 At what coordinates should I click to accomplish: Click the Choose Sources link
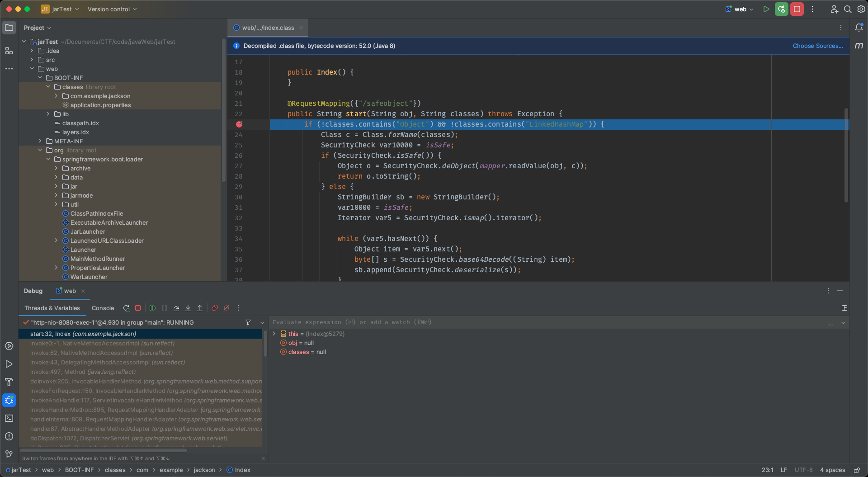click(817, 46)
